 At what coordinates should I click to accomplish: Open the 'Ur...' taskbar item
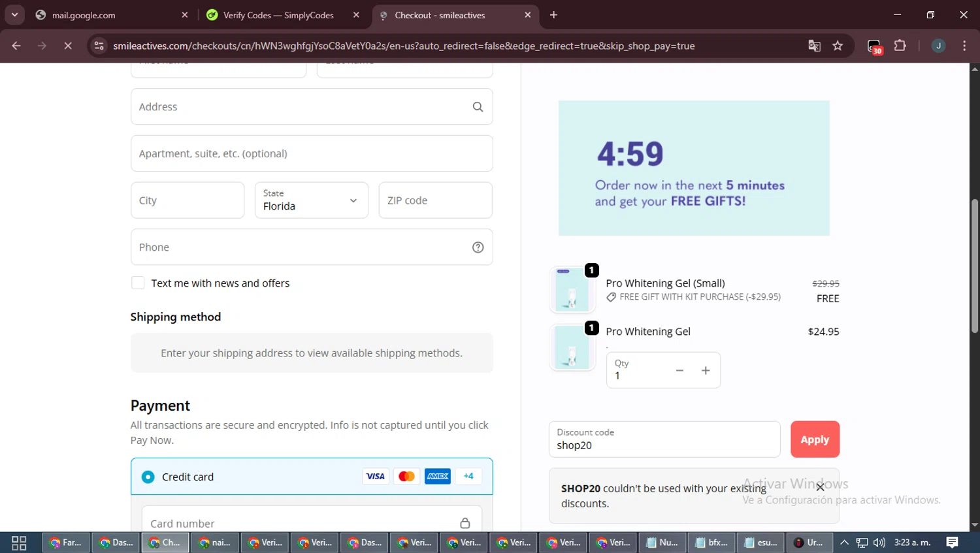(809, 543)
